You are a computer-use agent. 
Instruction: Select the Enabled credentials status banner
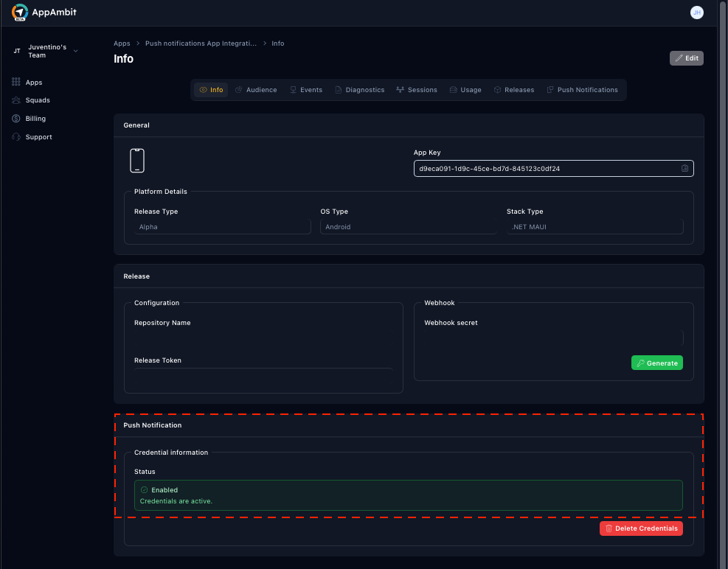point(408,495)
